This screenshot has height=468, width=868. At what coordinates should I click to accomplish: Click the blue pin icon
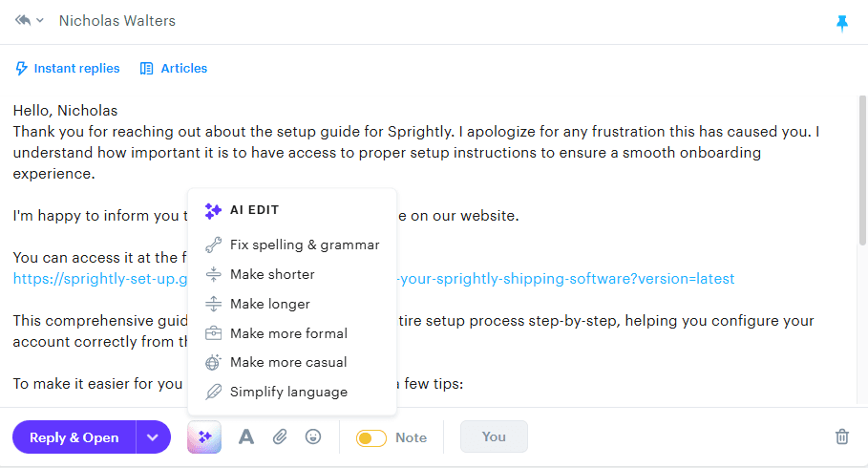[x=841, y=23]
